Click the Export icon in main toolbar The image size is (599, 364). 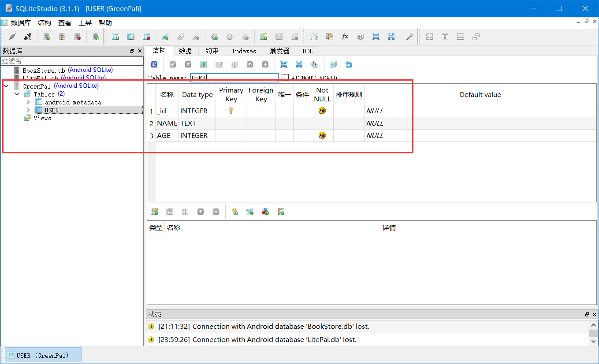click(391, 37)
